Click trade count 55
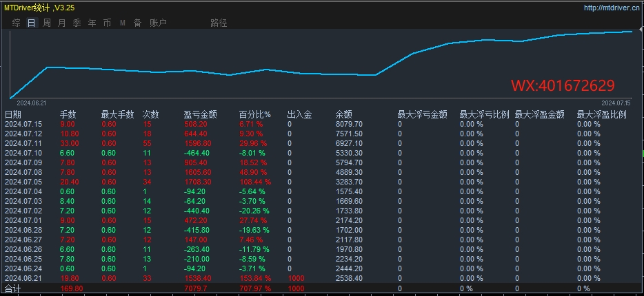The width and height of the screenshot is (644, 296). (147, 143)
